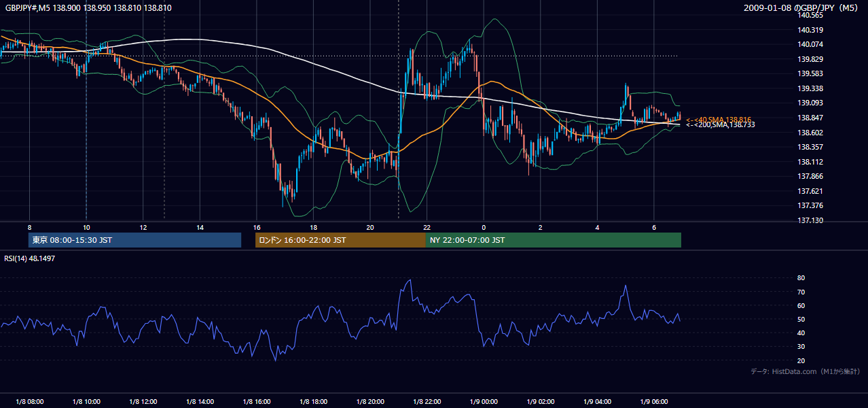The image size is (868, 408).
Task: Click the 139.829 price axis label
Action: (811, 60)
